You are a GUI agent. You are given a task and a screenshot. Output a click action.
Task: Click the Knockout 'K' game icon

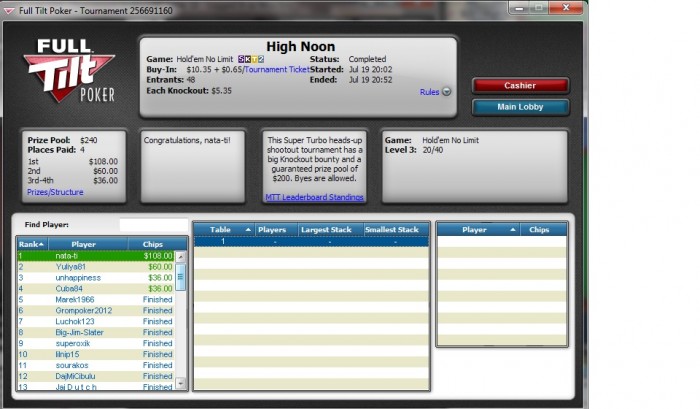pyautogui.click(x=248, y=59)
